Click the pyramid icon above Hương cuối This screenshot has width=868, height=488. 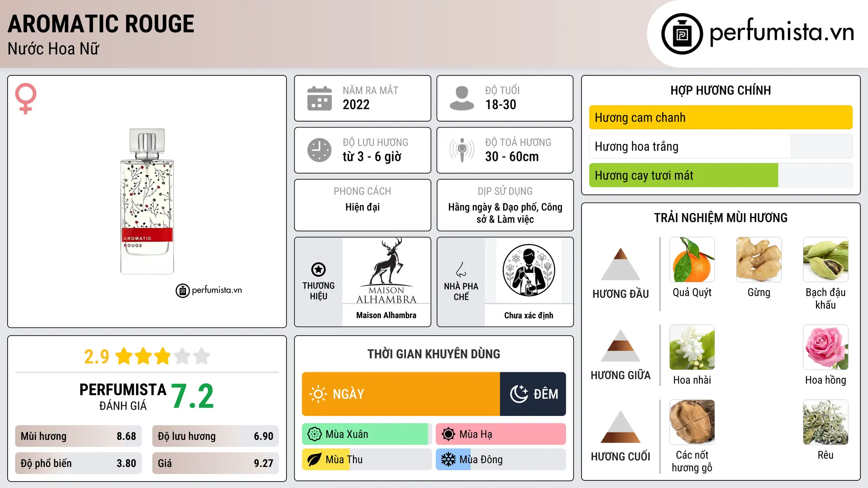click(x=620, y=427)
